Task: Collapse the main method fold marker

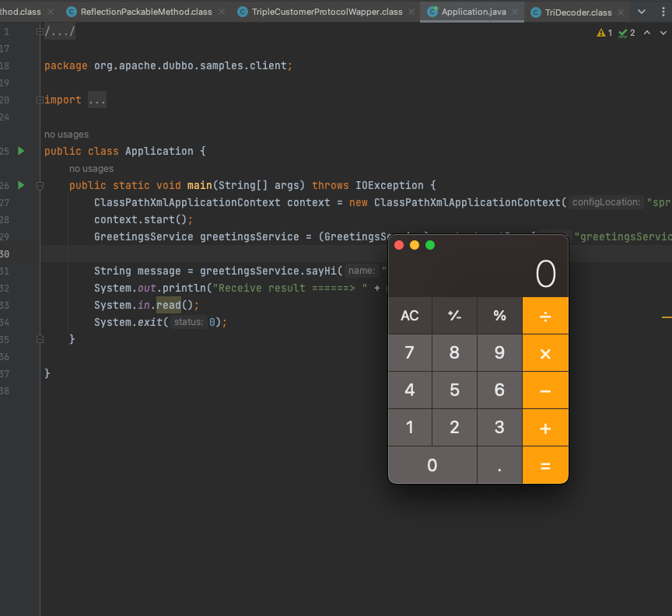Action: click(40, 185)
